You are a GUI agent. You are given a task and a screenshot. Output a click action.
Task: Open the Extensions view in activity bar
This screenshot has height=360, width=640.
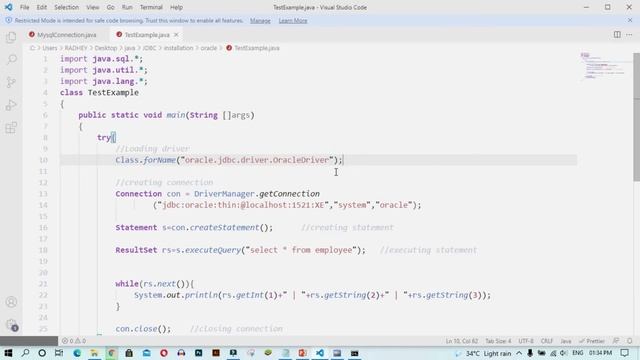pos(11,128)
